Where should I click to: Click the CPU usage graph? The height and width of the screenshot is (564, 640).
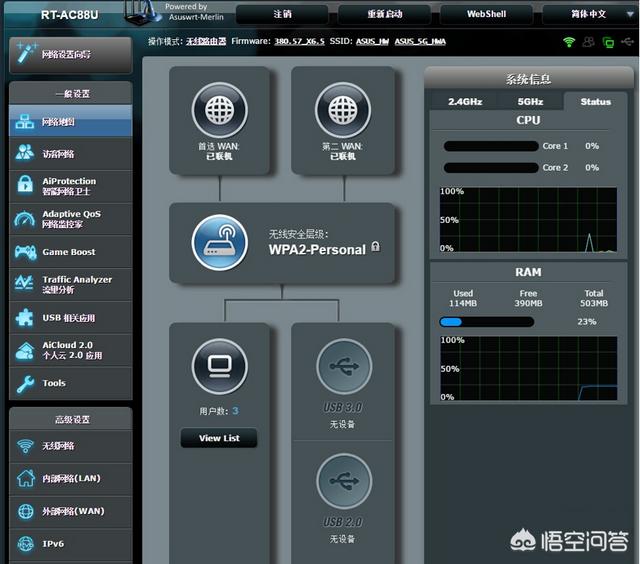528,220
